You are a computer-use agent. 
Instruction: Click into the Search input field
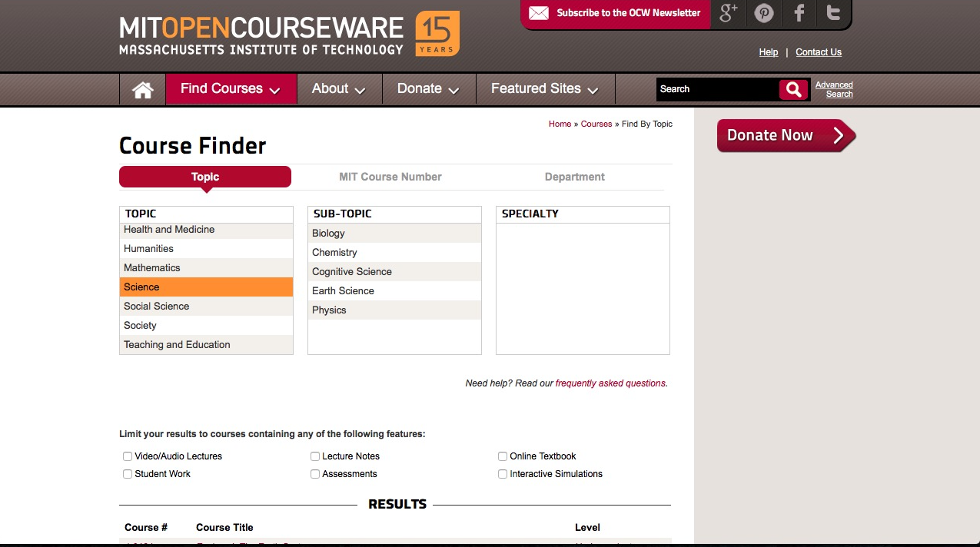[717, 89]
